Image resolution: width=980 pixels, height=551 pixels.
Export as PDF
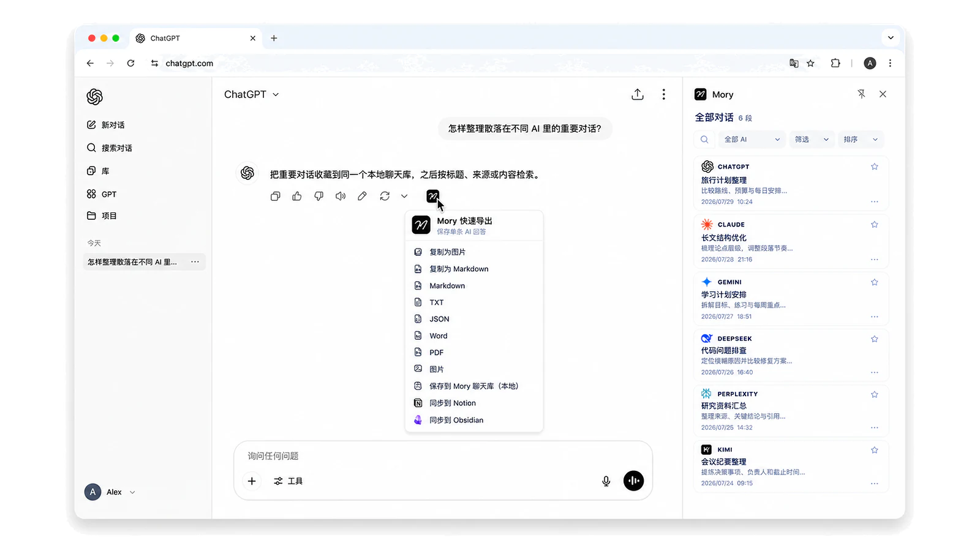coord(474,353)
